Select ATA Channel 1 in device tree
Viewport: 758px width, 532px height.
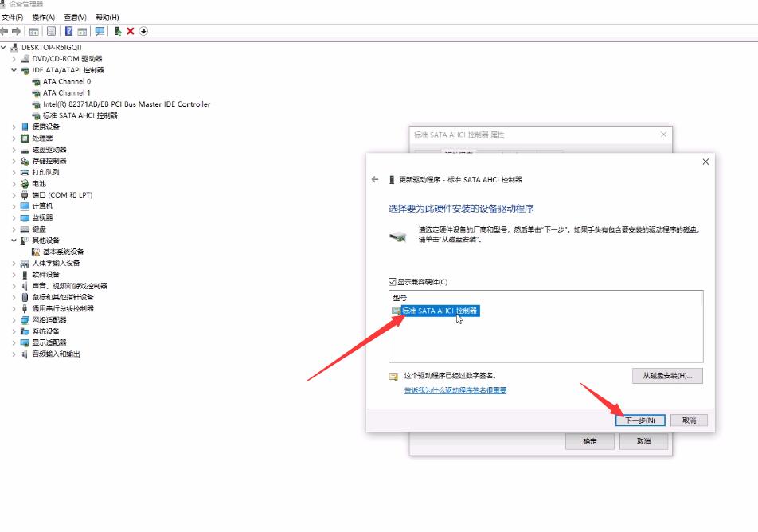[x=67, y=93]
